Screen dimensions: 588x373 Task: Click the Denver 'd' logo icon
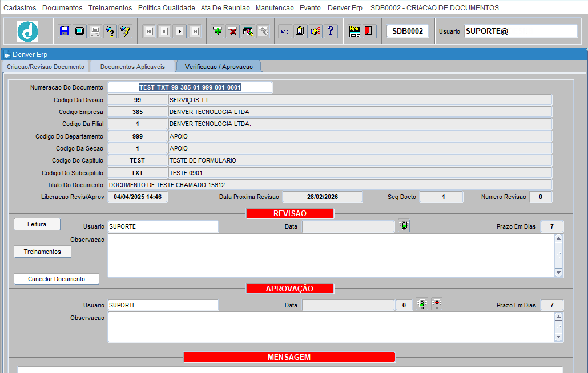click(27, 31)
